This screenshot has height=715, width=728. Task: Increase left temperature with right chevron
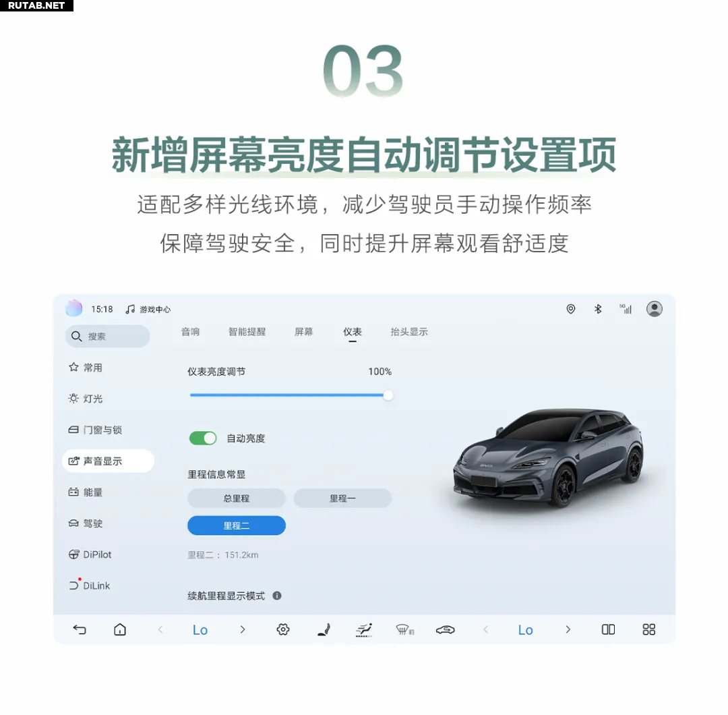(x=243, y=629)
